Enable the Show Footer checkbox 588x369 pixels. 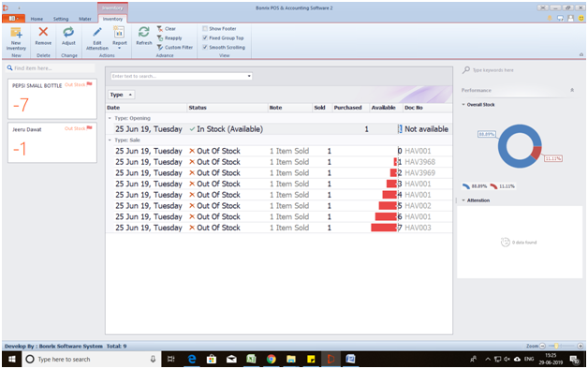point(205,28)
